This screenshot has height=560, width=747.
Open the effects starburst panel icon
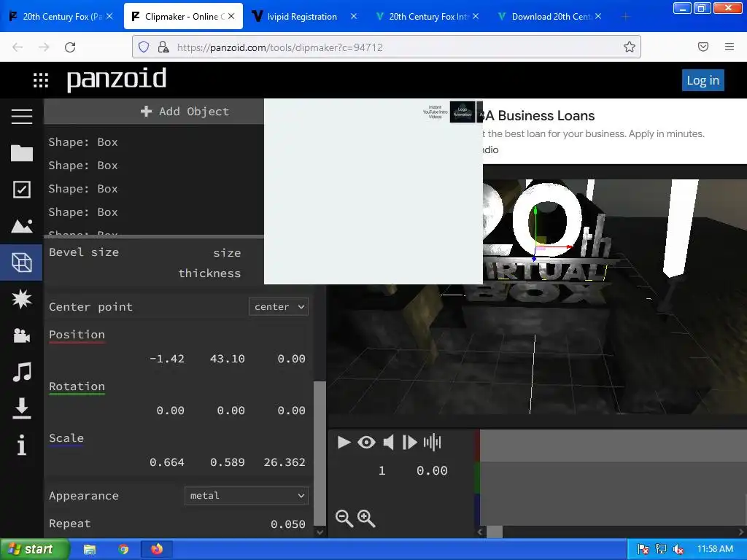pyautogui.click(x=21, y=299)
